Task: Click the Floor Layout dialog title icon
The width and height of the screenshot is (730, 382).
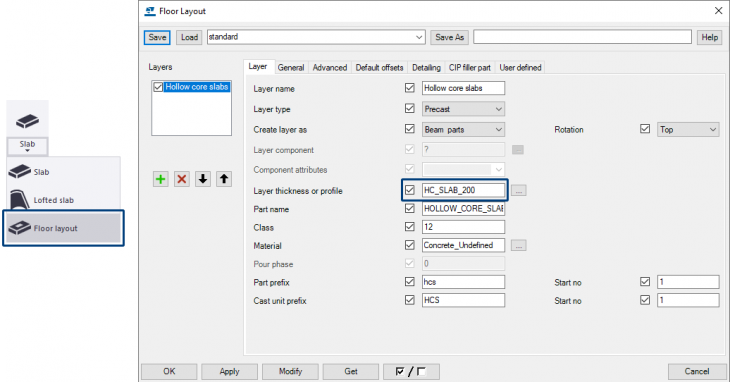Action: click(x=149, y=11)
